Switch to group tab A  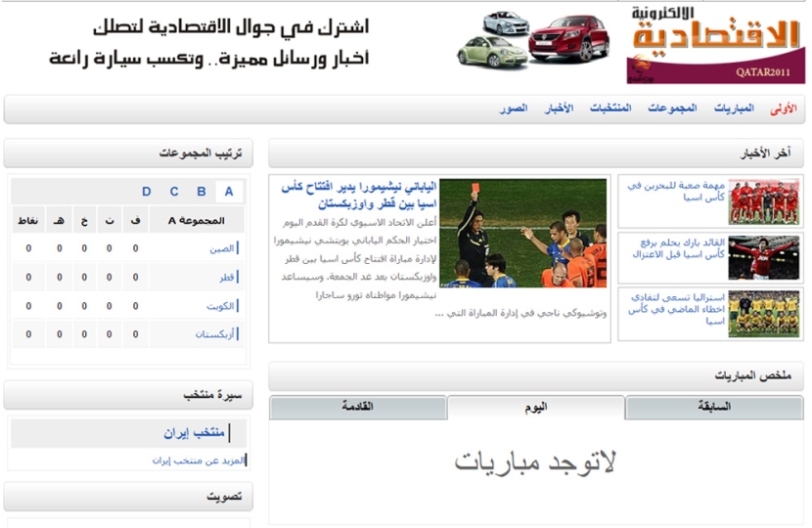point(229,192)
